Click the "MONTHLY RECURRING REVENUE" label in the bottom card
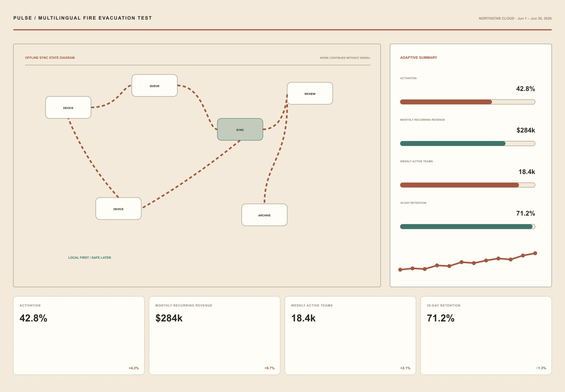 [184, 305]
